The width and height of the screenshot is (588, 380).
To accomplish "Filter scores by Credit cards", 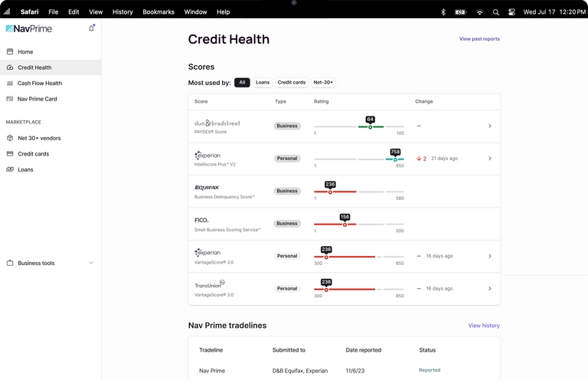I will coord(292,82).
